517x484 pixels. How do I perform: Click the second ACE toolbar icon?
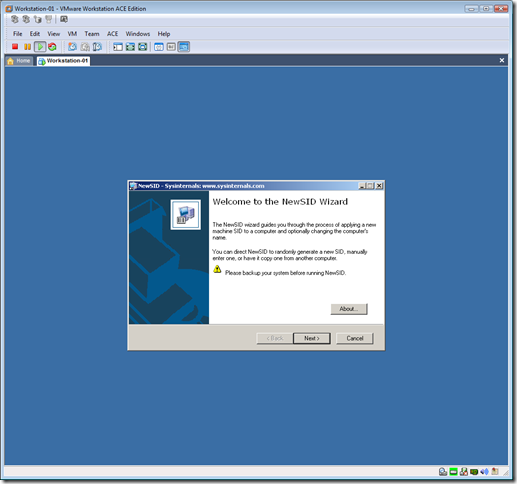point(26,19)
